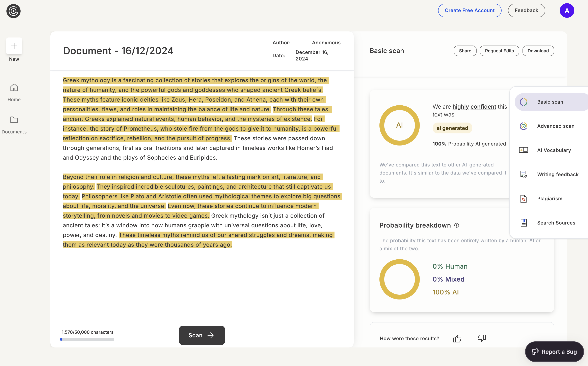
Task: Open Search Sources option
Action: click(556, 223)
